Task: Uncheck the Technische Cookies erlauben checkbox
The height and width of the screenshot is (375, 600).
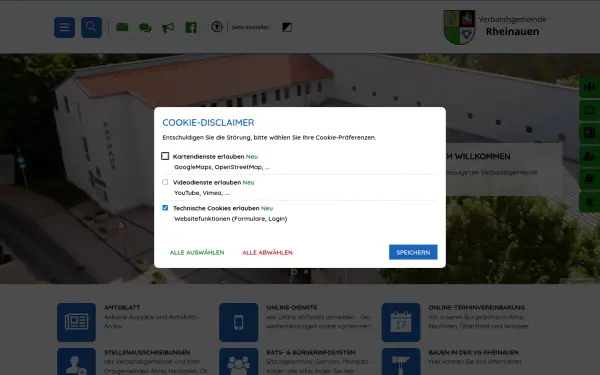Action: point(165,208)
